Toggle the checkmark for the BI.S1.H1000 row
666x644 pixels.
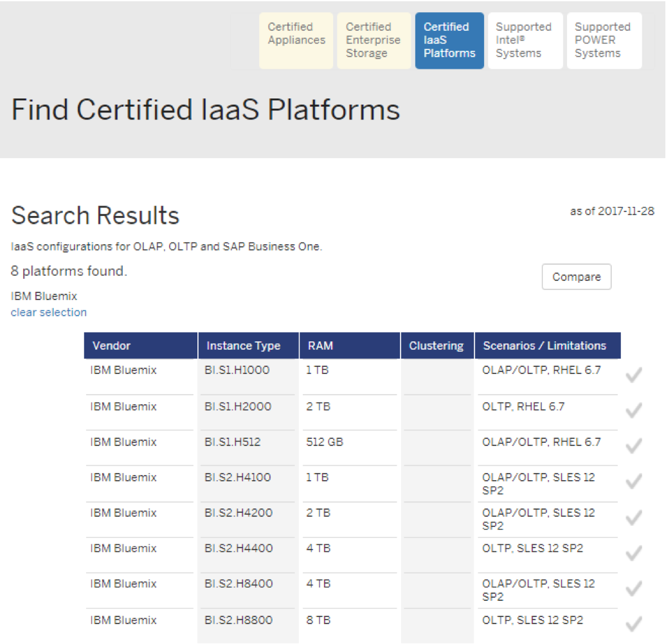[x=634, y=375]
